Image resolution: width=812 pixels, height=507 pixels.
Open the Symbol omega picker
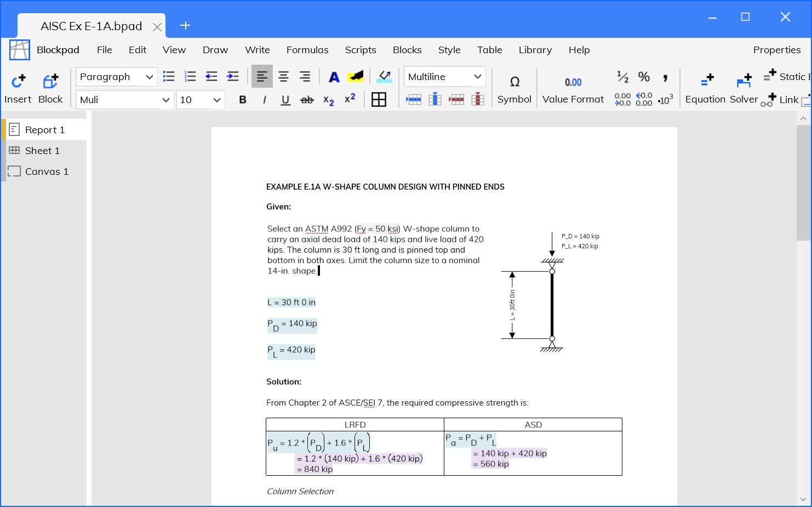(x=514, y=82)
